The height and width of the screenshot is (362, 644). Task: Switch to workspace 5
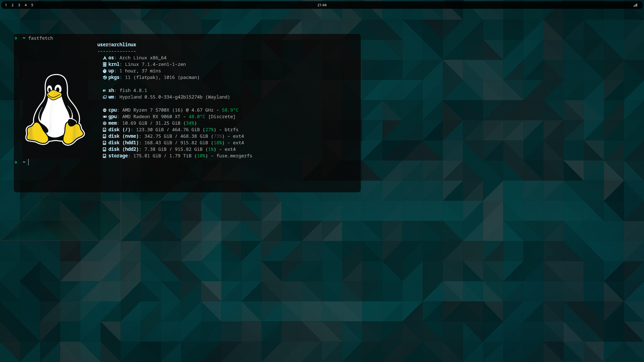pyautogui.click(x=32, y=5)
